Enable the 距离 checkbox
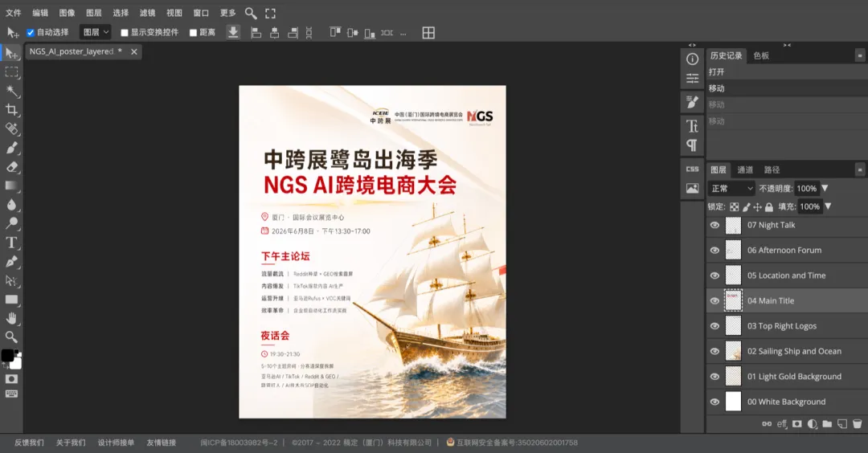 [193, 33]
